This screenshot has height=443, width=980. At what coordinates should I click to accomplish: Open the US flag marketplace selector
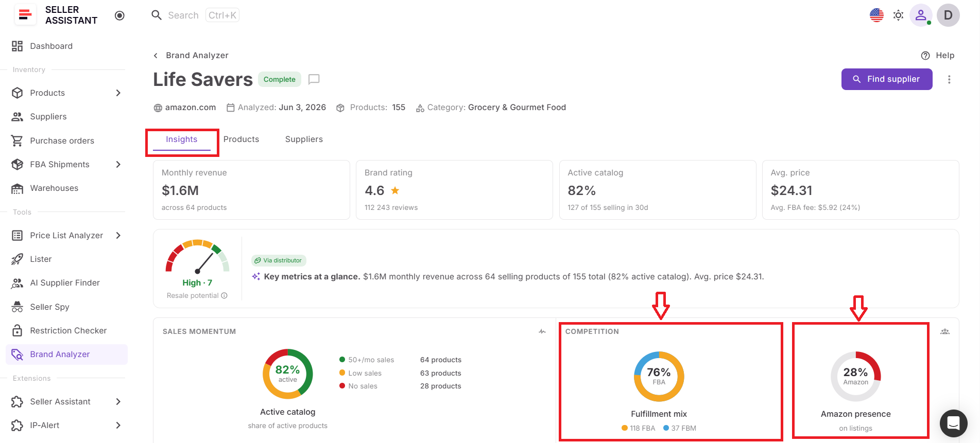tap(876, 15)
